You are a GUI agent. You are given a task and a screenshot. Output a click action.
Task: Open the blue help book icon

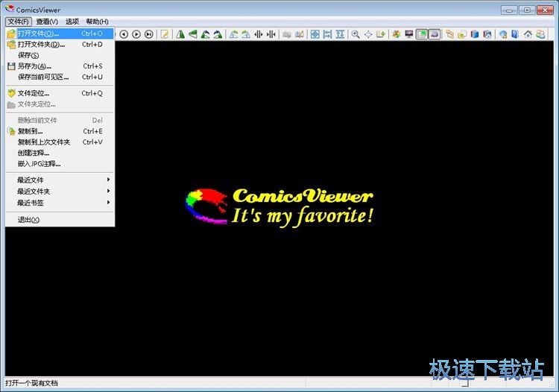coord(515,34)
